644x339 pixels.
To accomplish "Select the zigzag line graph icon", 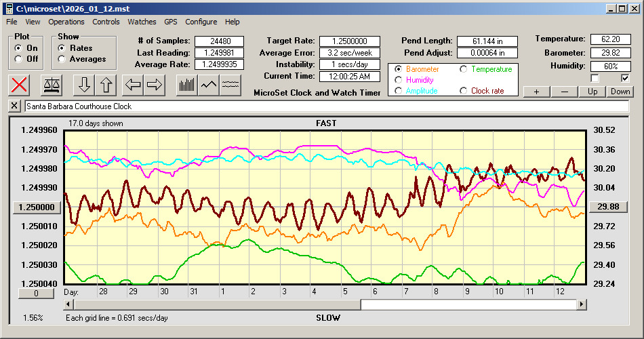I will click(209, 85).
